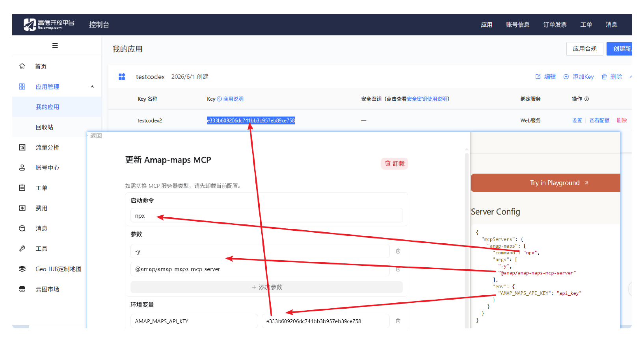Screen dimensions: 644x337
Task: Open 工具 from the sidebar
Action: pos(41,249)
